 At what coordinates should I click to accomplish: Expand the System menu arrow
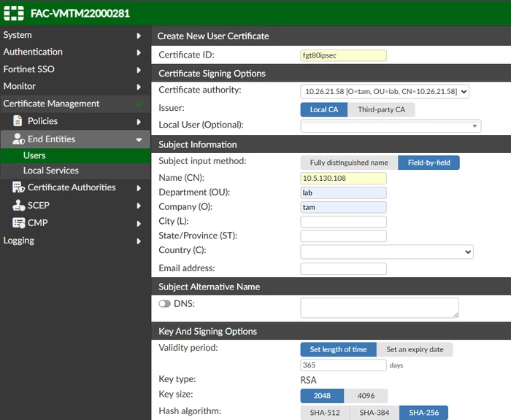point(139,36)
